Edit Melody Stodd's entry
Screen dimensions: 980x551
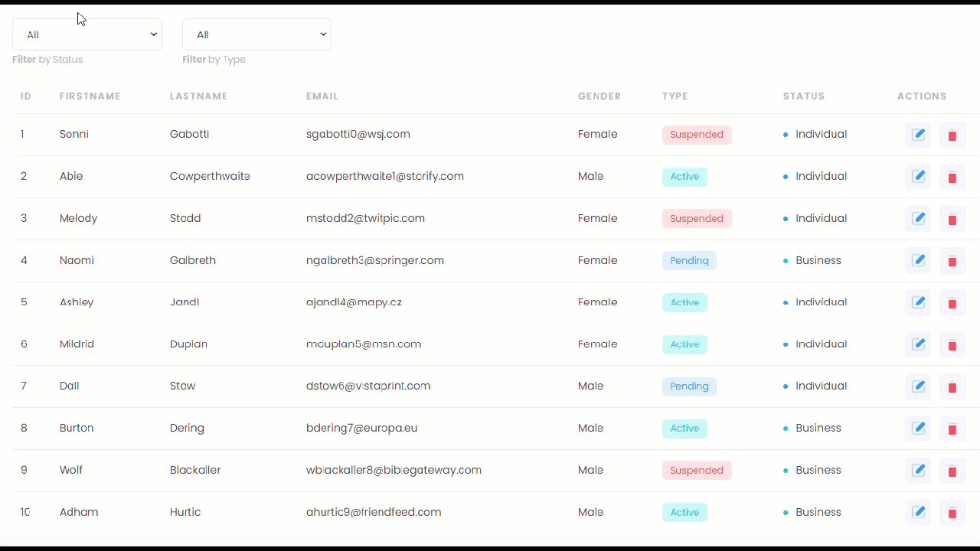pyautogui.click(x=918, y=219)
